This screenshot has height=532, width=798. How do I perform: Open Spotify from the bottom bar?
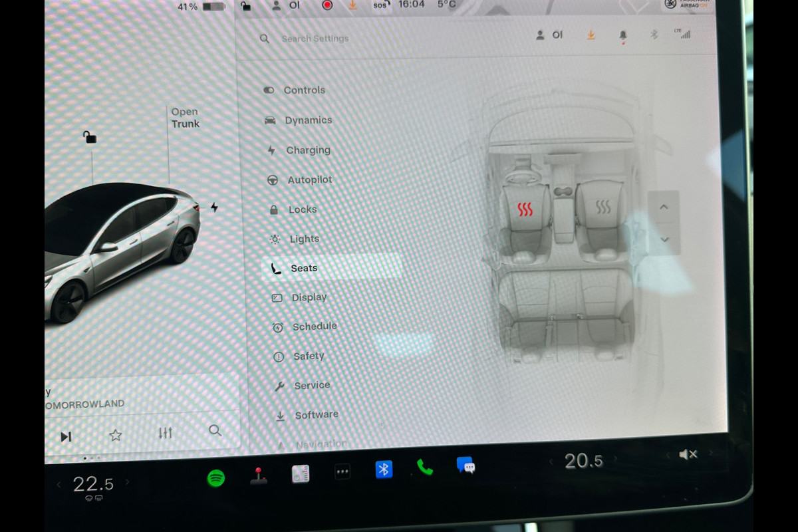(x=215, y=478)
